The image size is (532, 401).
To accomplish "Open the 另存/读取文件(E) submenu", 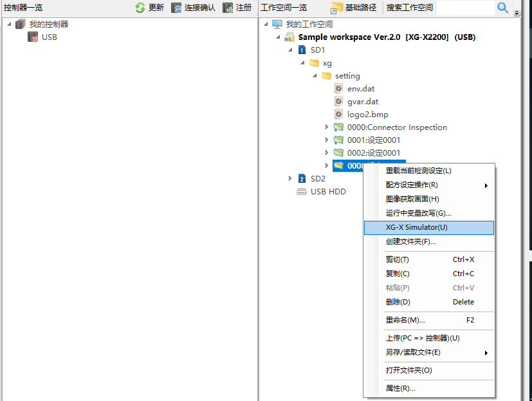I will 429,353.
